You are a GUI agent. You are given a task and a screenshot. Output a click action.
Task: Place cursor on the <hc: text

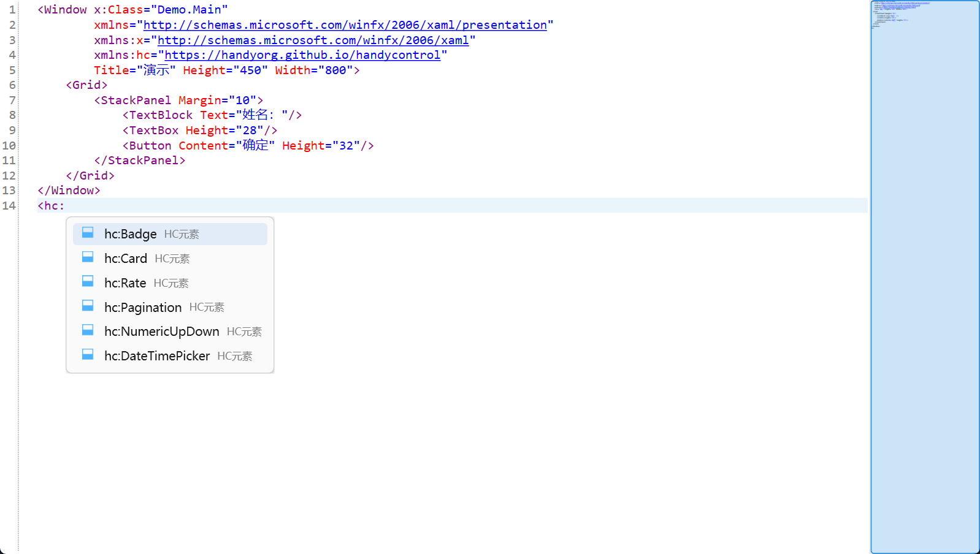click(51, 206)
